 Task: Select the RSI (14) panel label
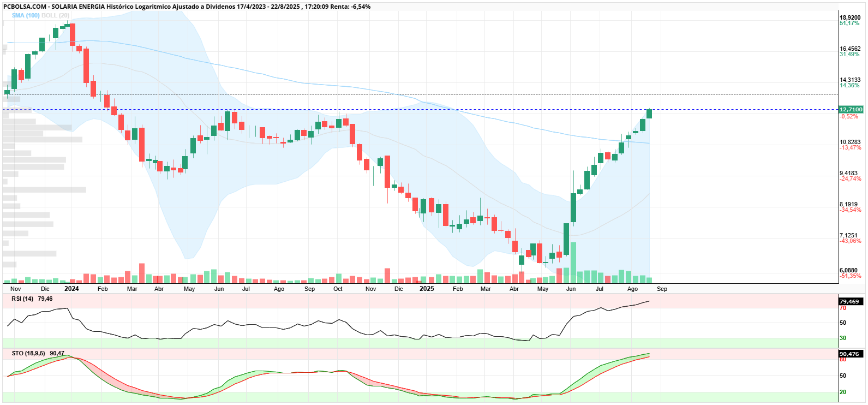pos(22,299)
